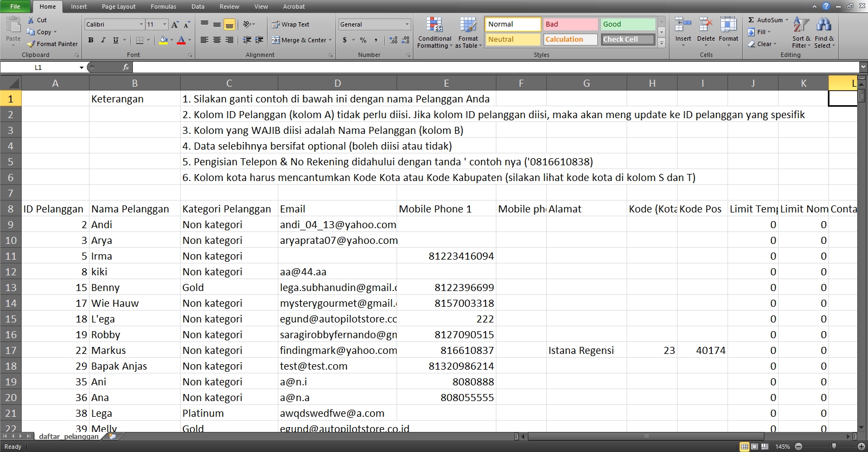Switch to the Page Layout tab
868x452 pixels.
pyautogui.click(x=118, y=7)
